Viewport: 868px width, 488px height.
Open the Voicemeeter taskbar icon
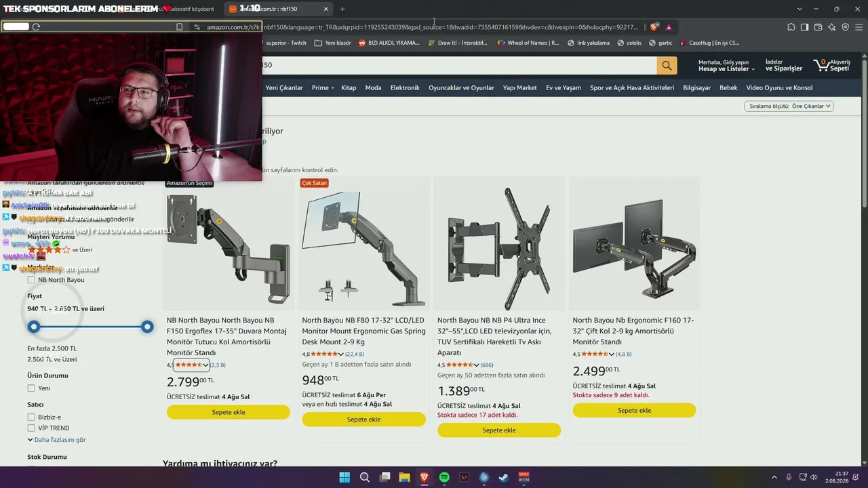(x=524, y=477)
